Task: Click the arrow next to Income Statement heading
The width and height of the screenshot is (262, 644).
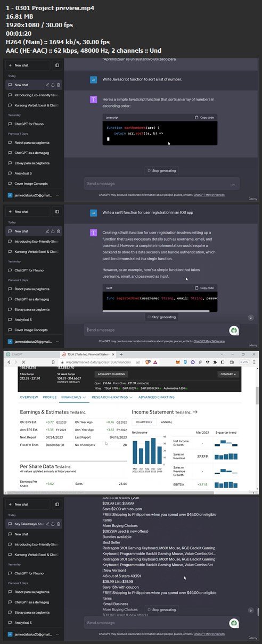Action: click(x=195, y=412)
